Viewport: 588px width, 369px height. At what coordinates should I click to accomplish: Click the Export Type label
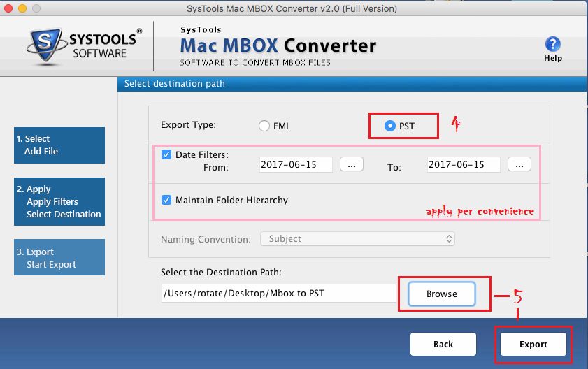click(x=188, y=125)
